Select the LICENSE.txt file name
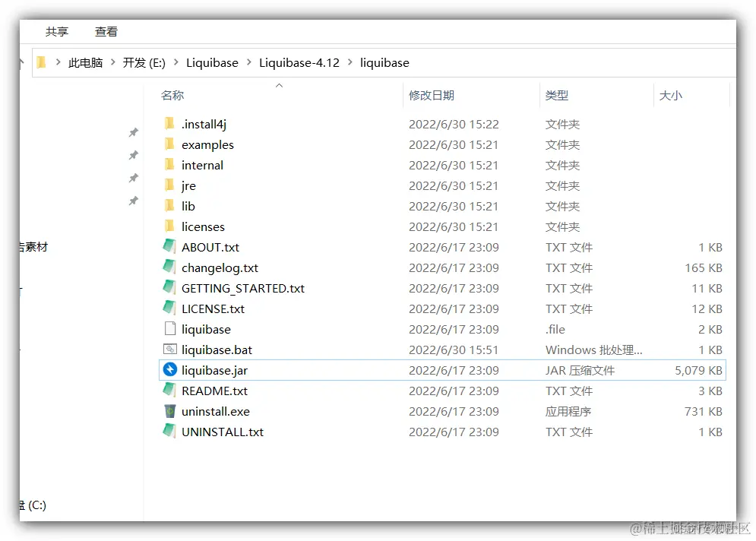Viewport: 756px width, 541px height. [x=213, y=309]
